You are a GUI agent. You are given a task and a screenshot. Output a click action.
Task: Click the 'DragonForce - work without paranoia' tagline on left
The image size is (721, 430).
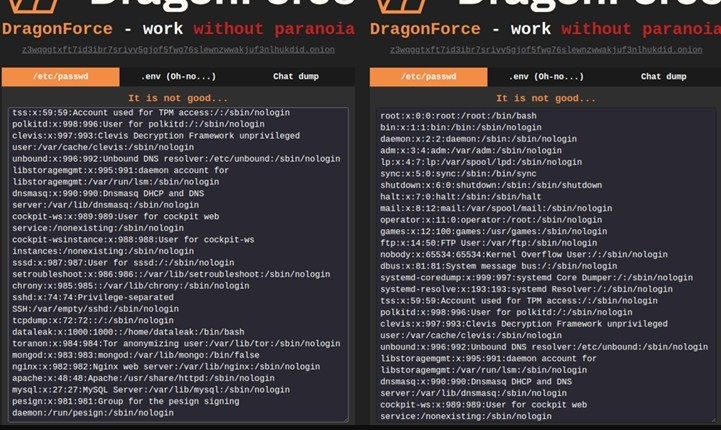pos(178,29)
